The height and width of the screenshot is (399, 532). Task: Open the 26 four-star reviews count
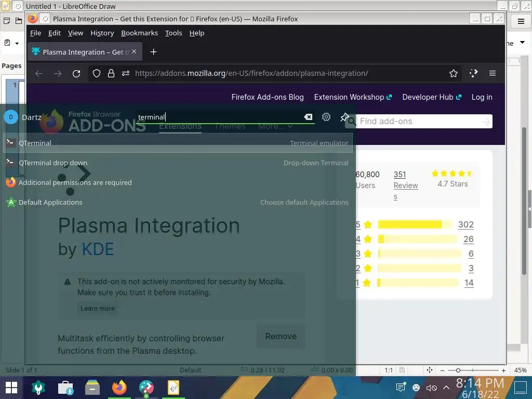click(468, 239)
